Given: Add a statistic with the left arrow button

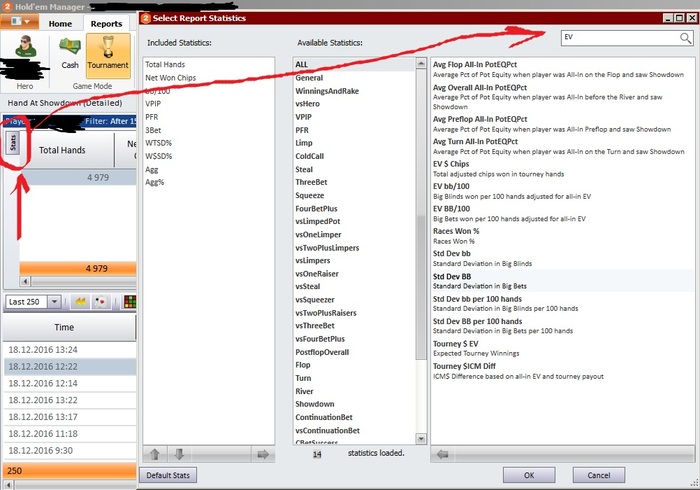Looking at the screenshot, I should pyautogui.click(x=442, y=454).
